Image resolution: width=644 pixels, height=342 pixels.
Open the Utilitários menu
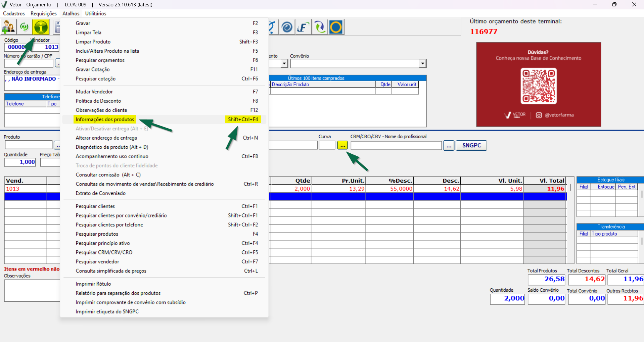pos(95,13)
